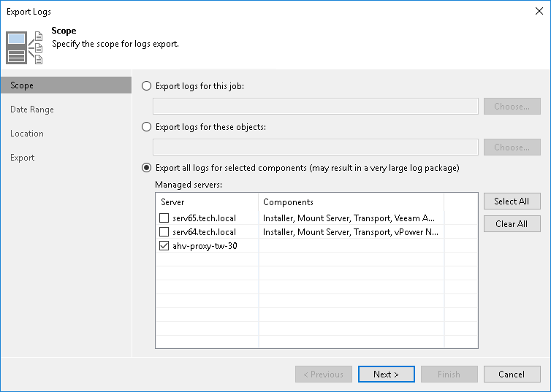This screenshot has width=551, height=392.
Task: Click the job name input field
Action: click(316, 107)
